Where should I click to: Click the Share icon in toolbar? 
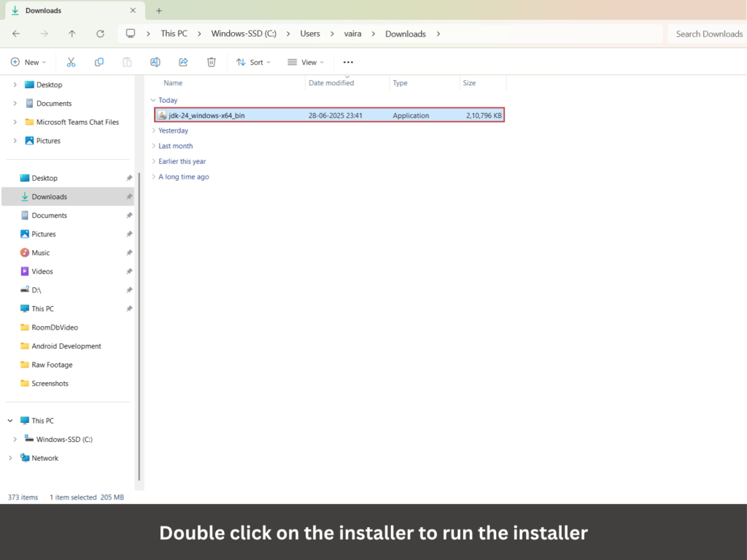pyautogui.click(x=183, y=62)
